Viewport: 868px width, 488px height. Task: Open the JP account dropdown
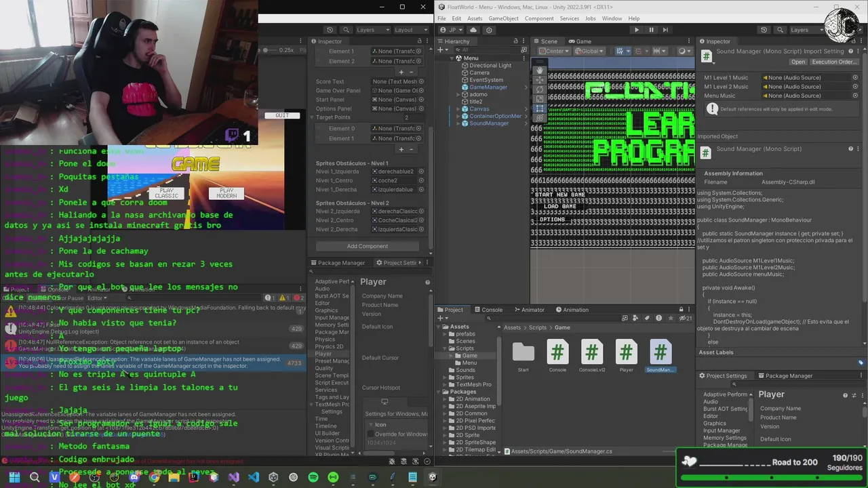coord(451,30)
